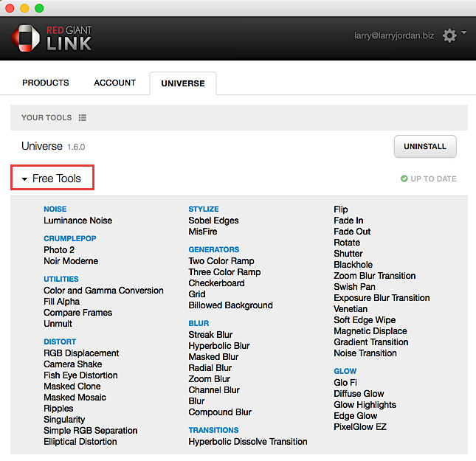Select Noir Moderne in the list
The width and height of the screenshot is (476, 461).
click(71, 261)
